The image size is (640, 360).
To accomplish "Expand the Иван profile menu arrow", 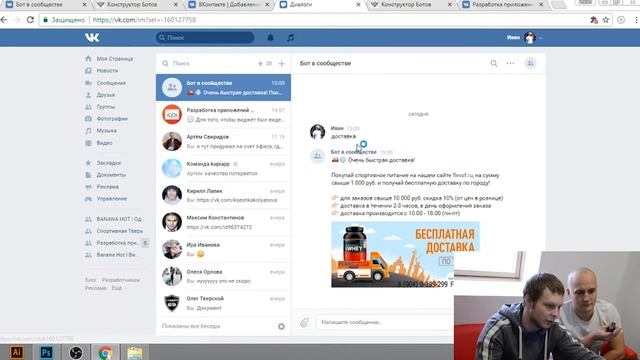I will (540, 38).
